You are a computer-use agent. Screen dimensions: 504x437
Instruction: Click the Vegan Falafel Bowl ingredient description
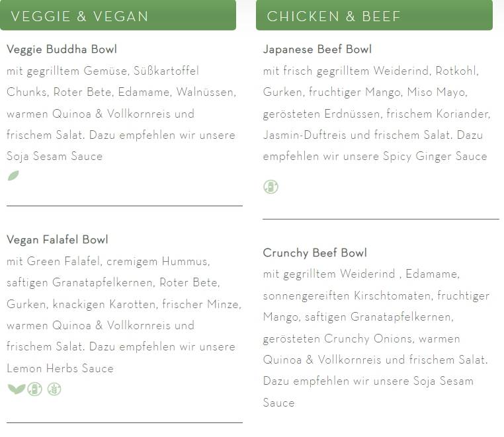(124, 315)
